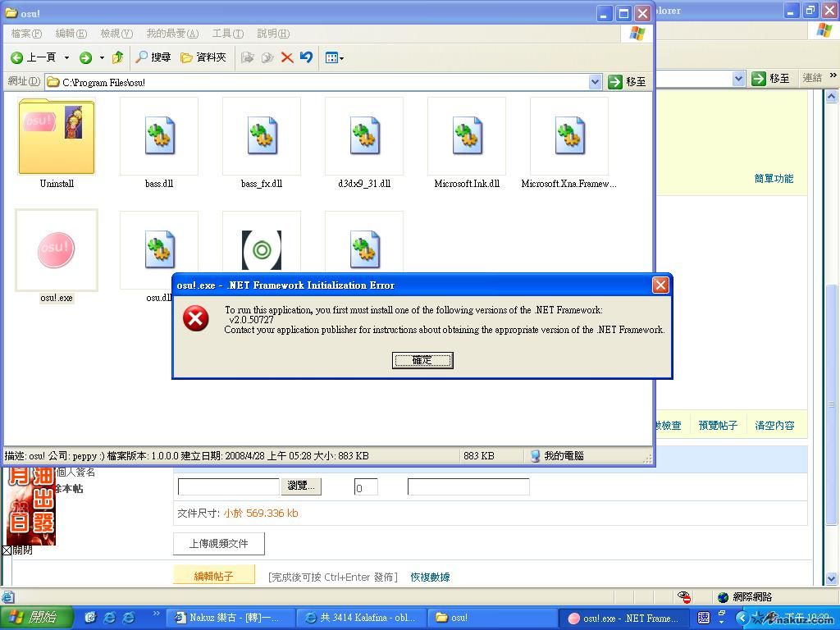Open the 檔案(F) menu

(26, 34)
